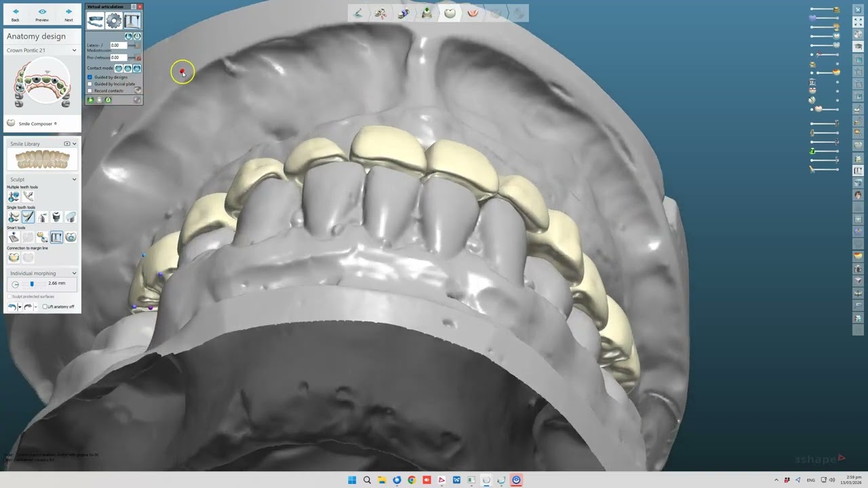Viewport: 868px width, 488px height.
Task: Open the gear settings tab in Virtual articulation
Action: pos(113,21)
